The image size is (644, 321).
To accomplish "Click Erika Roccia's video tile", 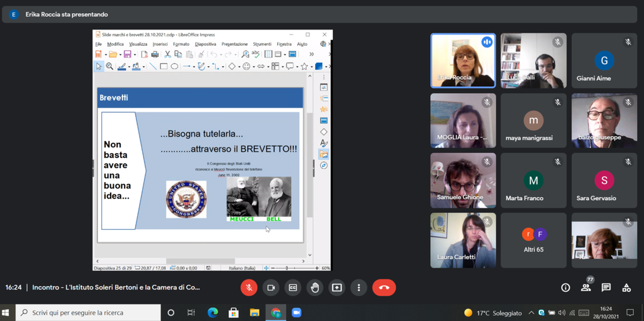I will coord(463,60).
